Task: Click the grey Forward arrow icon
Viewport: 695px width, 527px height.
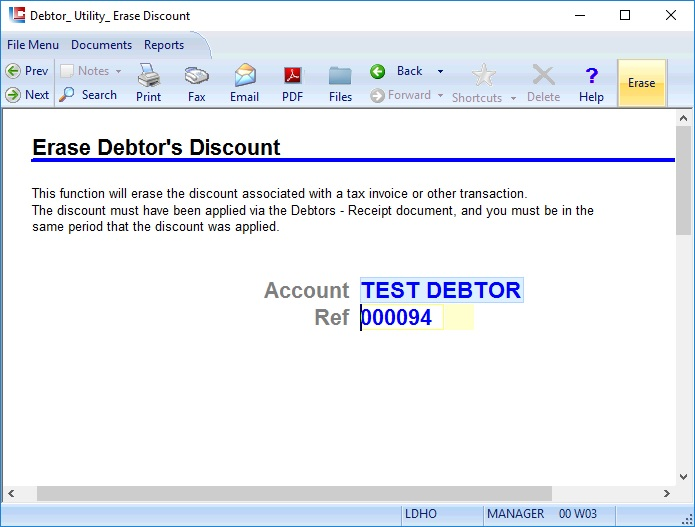Action: (377, 95)
